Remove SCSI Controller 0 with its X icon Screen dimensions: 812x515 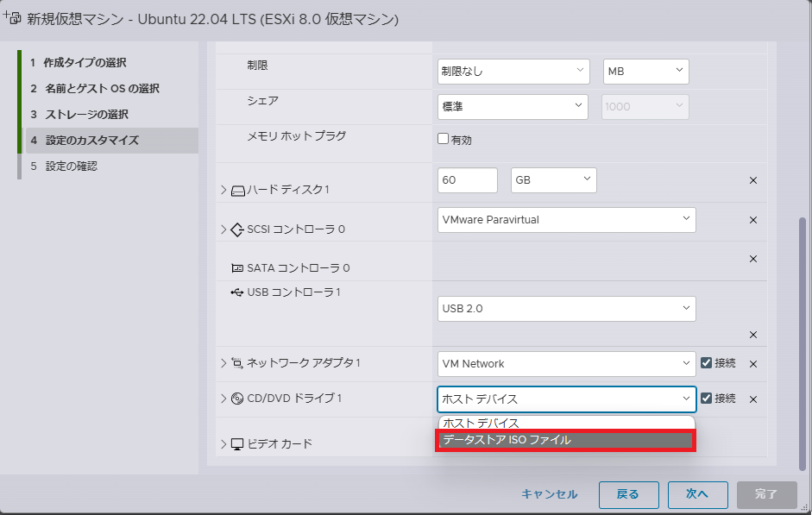click(x=752, y=220)
